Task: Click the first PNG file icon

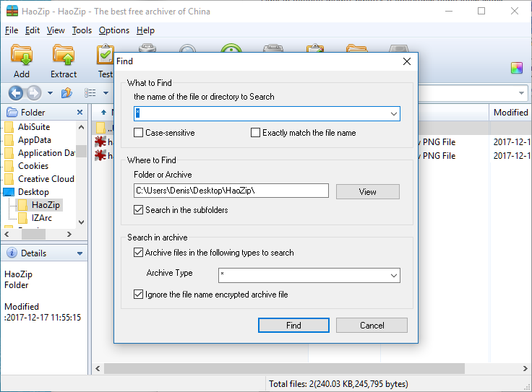Action: [100, 141]
